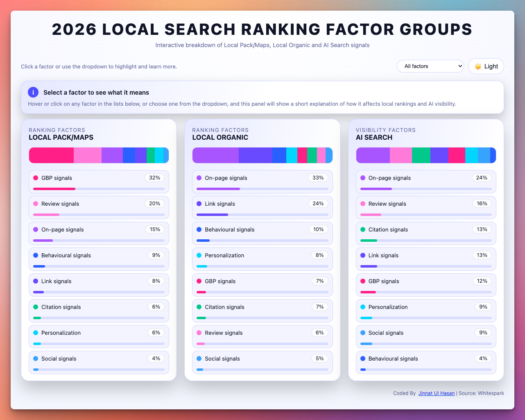Click the purple dot next to On-page signals in Local Organic
This screenshot has width=525, height=420.
pos(198,177)
